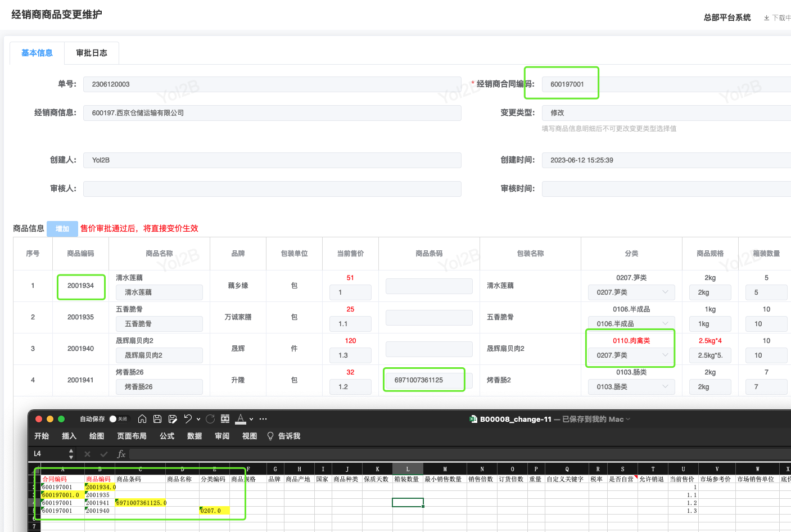The height and width of the screenshot is (532, 791).
Task: Open the 分类 dropdown for row 1 清水莲藕
Action: (x=631, y=292)
